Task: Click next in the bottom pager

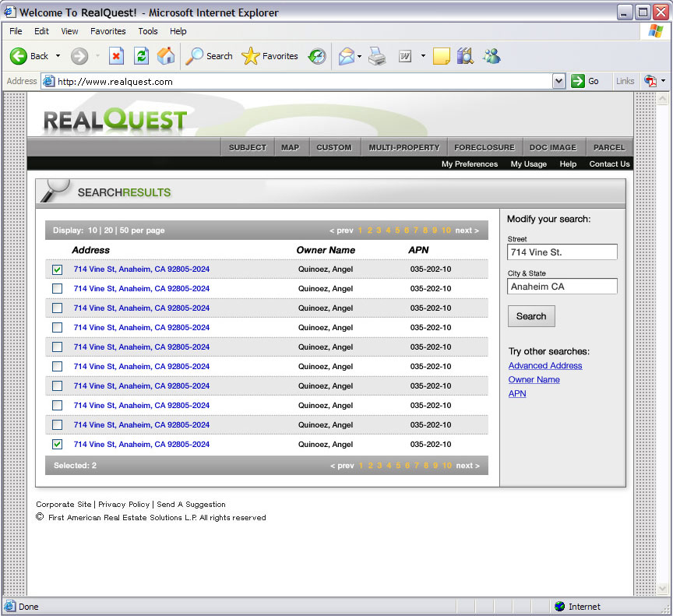Action: [468, 466]
